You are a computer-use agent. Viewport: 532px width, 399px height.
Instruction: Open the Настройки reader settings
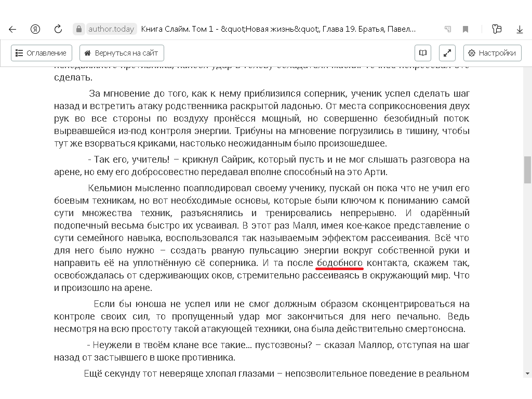(492, 53)
